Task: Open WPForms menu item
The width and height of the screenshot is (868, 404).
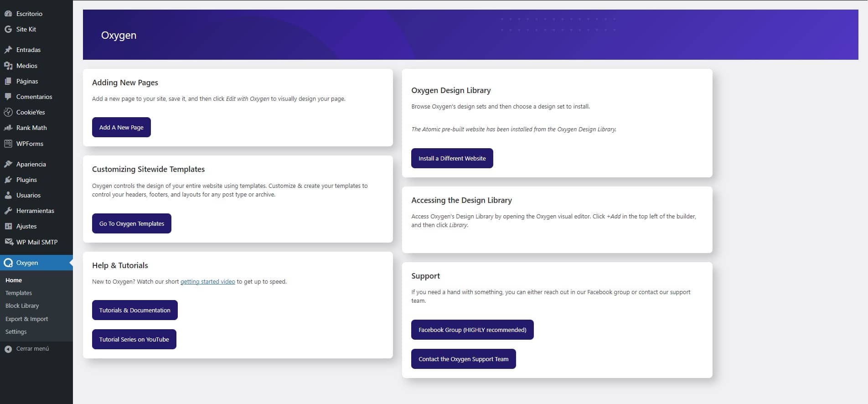Action: pyautogui.click(x=36, y=144)
